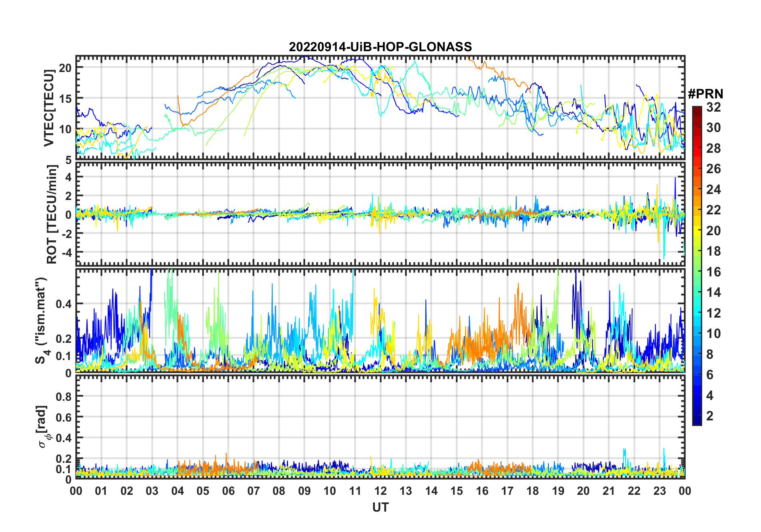Click the colorbar tick label 10

[x=713, y=334]
